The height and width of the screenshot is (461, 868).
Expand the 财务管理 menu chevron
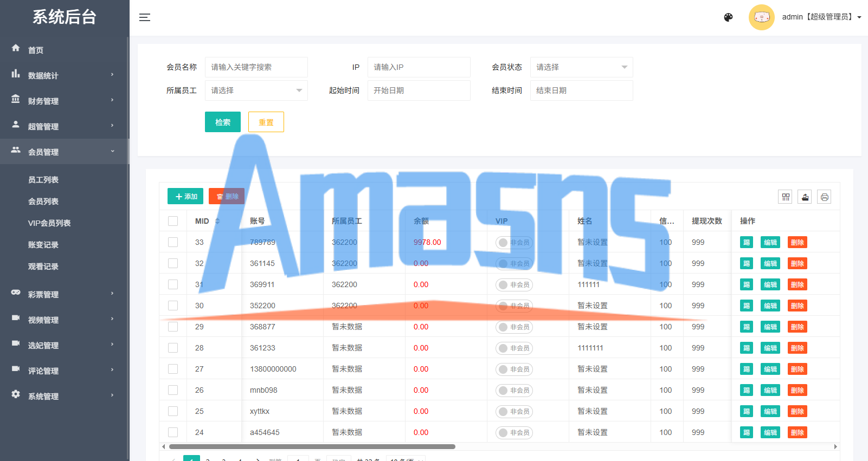[112, 100]
